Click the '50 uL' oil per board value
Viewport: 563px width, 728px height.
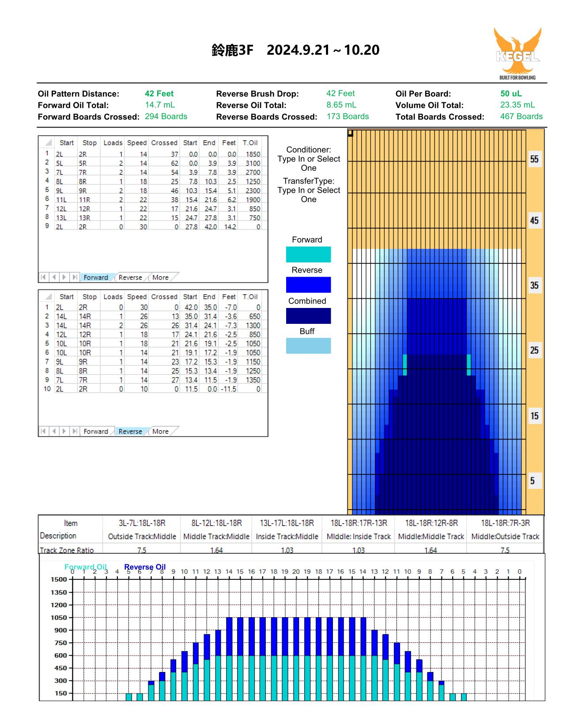point(511,94)
